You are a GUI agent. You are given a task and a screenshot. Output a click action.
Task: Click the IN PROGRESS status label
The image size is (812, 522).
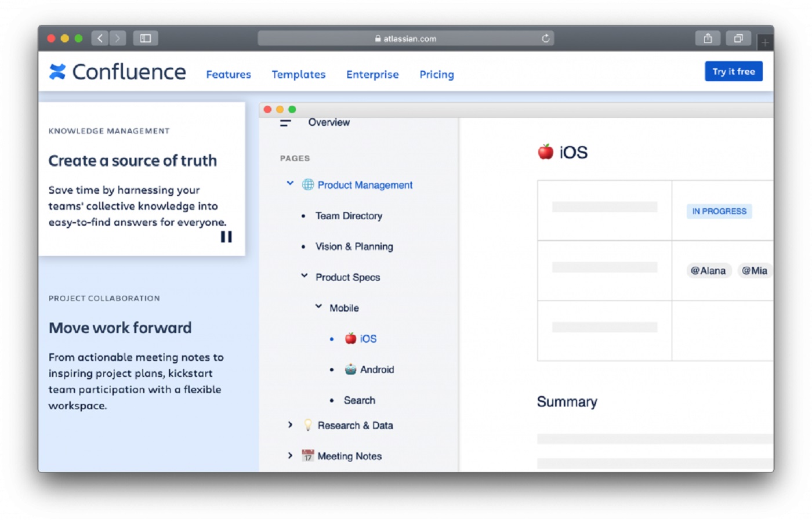[719, 211]
